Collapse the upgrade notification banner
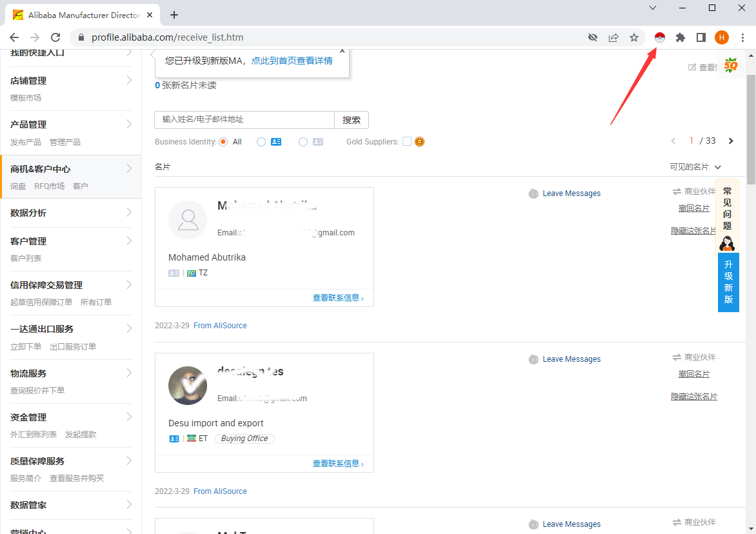756x534 pixels. 342,51
